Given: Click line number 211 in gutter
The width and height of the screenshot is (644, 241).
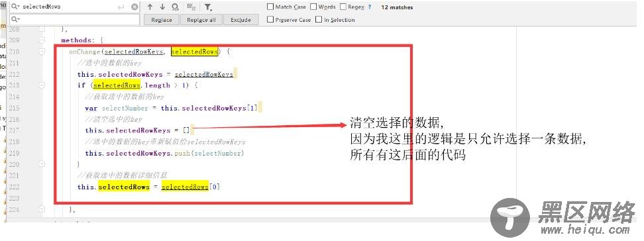Looking at the screenshot, I should point(14,63).
